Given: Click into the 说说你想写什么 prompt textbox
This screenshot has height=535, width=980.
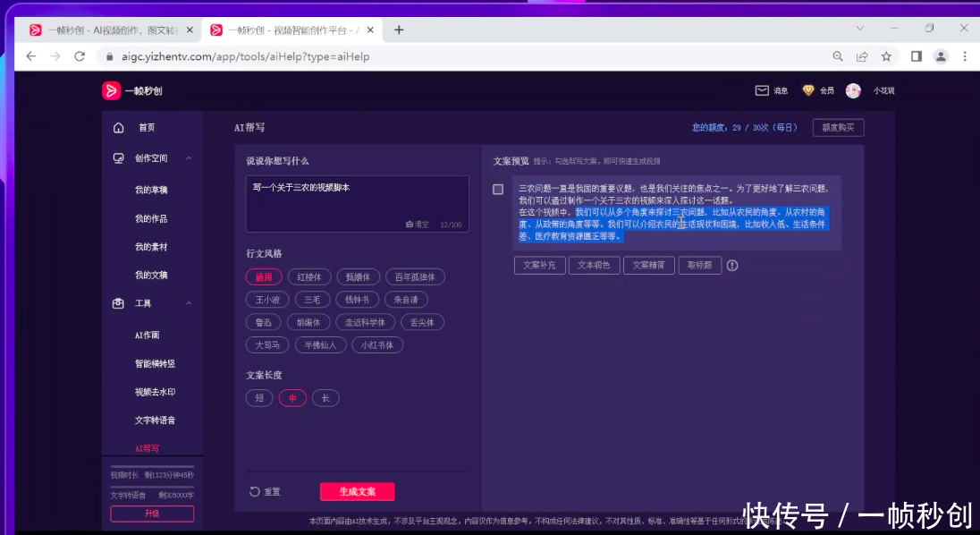Looking at the screenshot, I should pos(358,204).
